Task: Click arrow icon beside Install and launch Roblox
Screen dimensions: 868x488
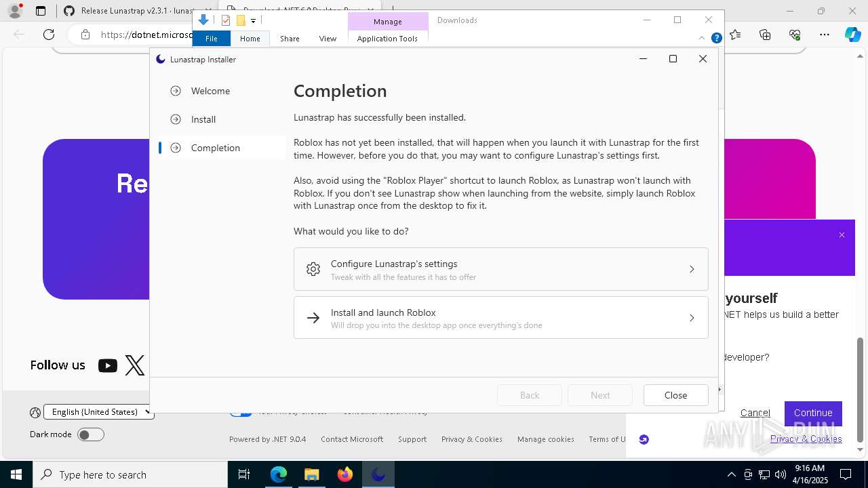Action: click(313, 318)
